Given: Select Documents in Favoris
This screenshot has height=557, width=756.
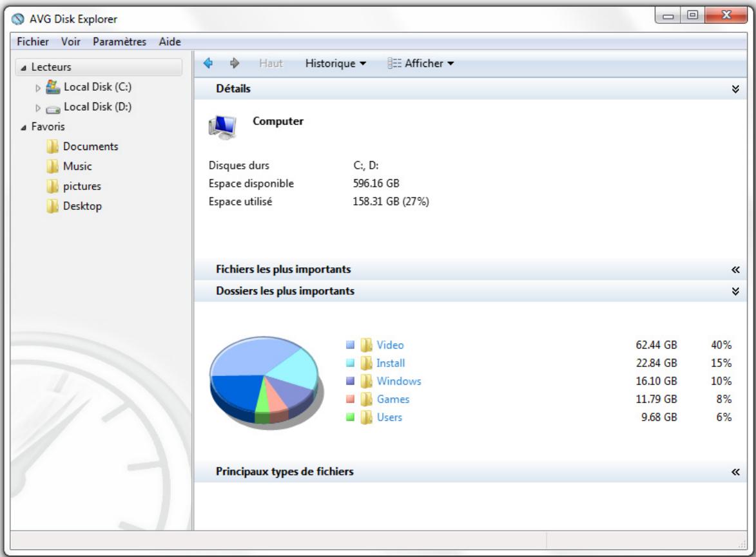Looking at the screenshot, I should [91, 146].
